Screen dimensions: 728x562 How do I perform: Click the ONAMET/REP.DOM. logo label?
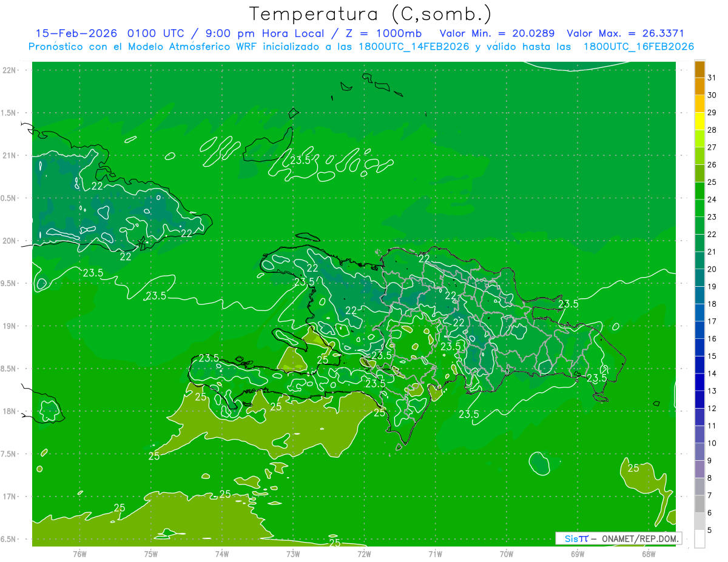point(618,538)
